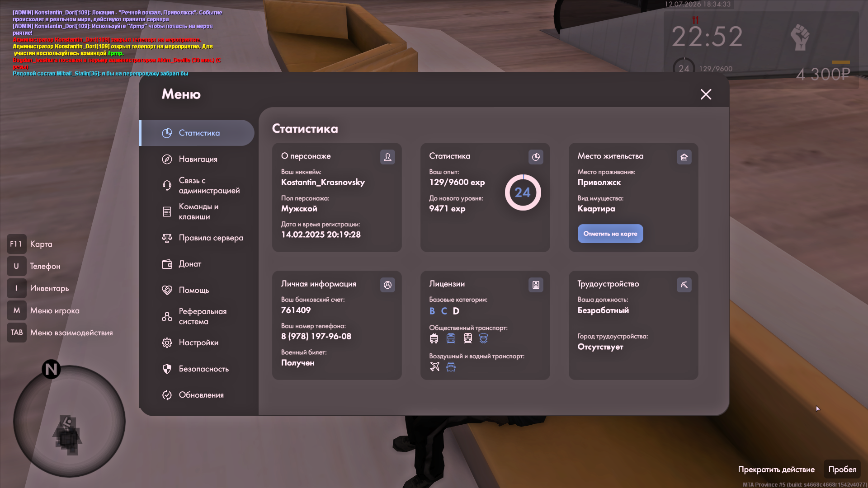Click the referral nodes icon
868x488 pixels.
coord(167,316)
